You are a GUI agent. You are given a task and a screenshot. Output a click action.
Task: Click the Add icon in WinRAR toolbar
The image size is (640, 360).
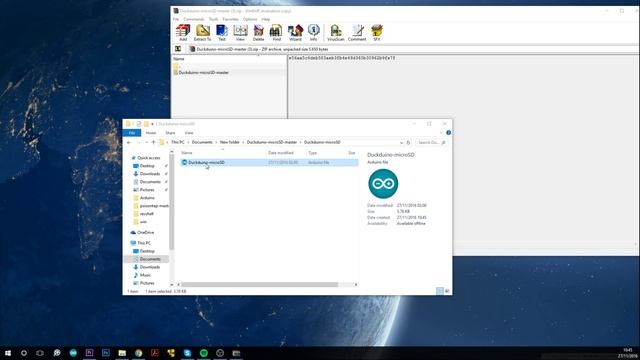[183, 33]
